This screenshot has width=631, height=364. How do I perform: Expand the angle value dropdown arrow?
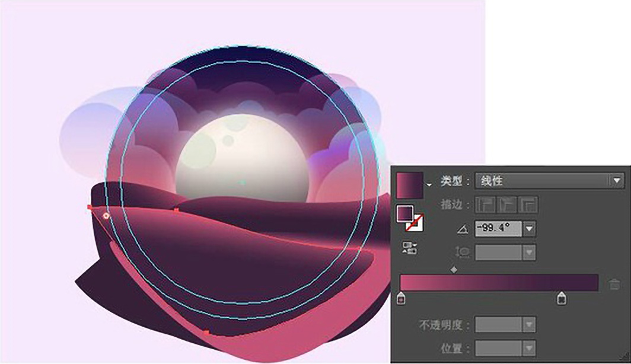click(530, 227)
